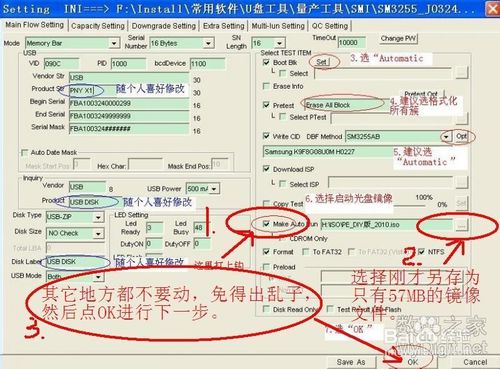Click the Boot Blk Set button
The image size is (500, 369).
(x=322, y=62)
